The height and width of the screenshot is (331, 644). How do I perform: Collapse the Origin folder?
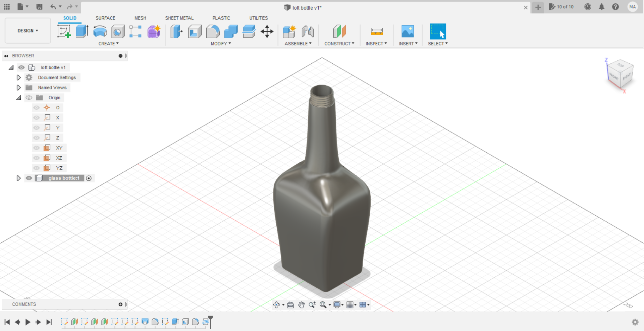(19, 98)
